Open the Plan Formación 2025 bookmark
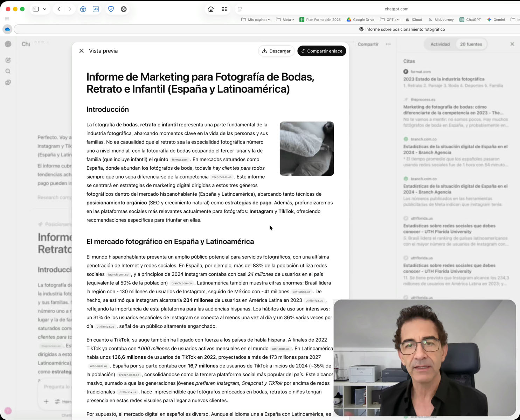Image resolution: width=520 pixels, height=420 pixels. [x=320, y=20]
